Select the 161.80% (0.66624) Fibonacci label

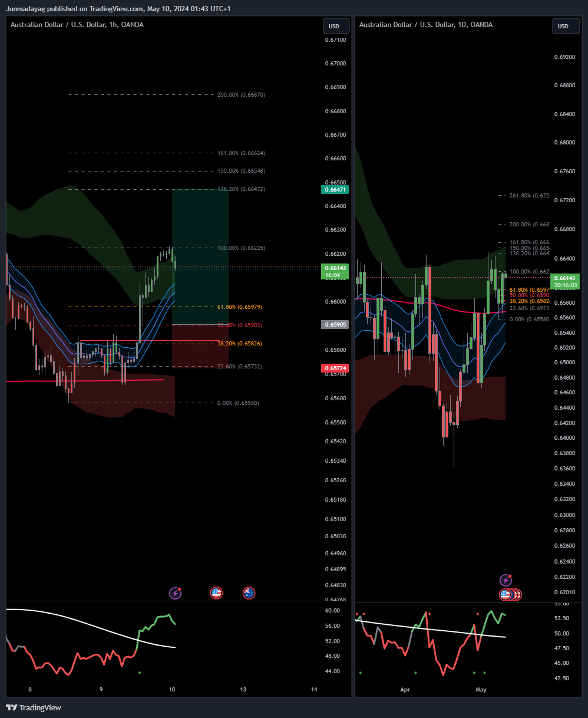[241, 153]
